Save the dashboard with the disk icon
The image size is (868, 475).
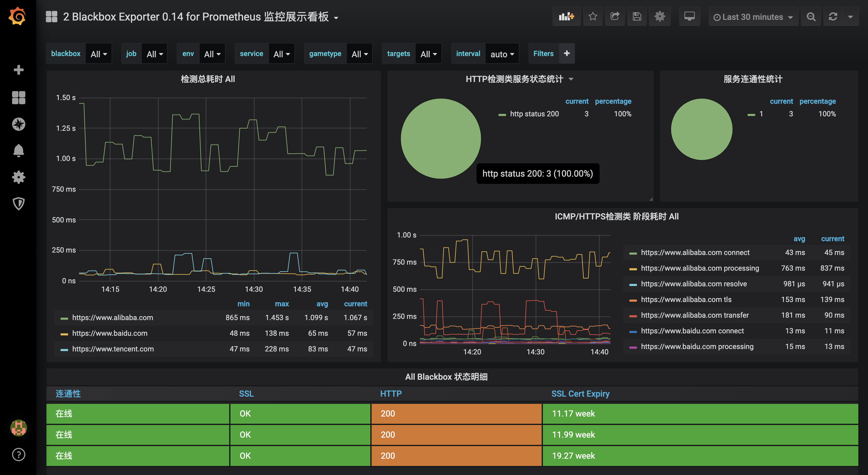point(637,16)
